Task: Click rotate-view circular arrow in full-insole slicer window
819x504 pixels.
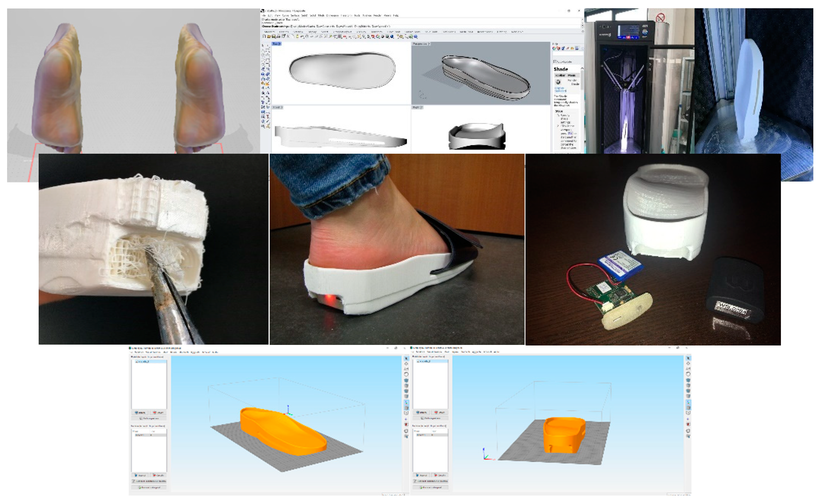Action: pos(406,374)
